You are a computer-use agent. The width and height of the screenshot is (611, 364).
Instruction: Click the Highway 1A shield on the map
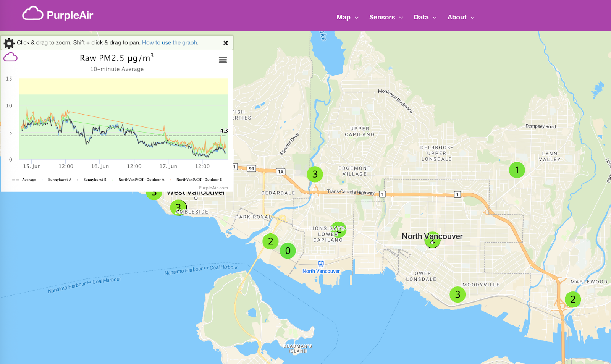(x=281, y=171)
